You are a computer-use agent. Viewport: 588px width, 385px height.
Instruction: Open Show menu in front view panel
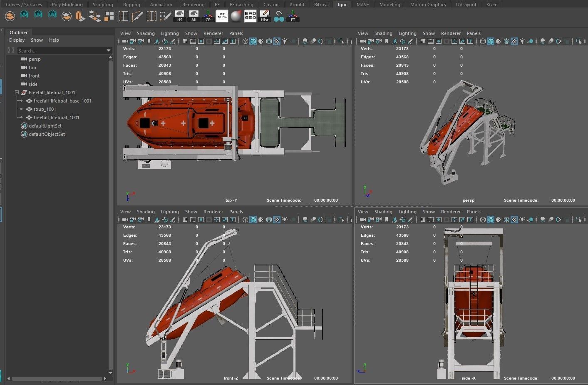pos(191,212)
